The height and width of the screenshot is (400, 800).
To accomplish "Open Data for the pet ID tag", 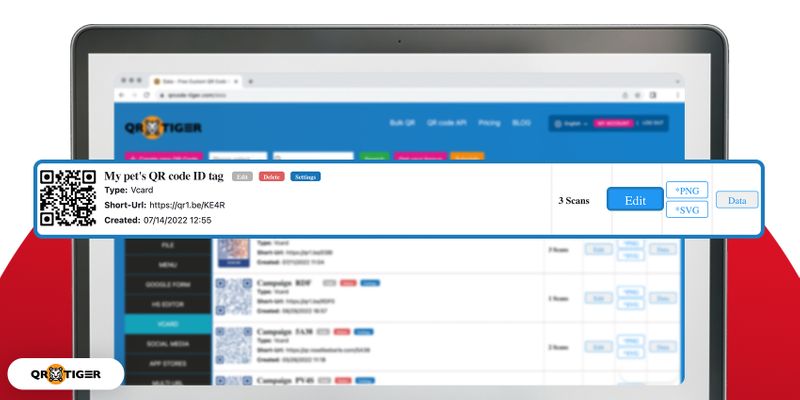I will tap(736, 200).
